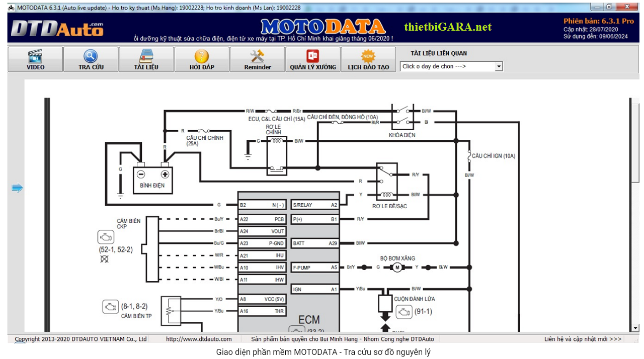Open LỊCH ĐÀO TẠO training schedule
Screen dimensions: 644x359
tap(368, 56)
